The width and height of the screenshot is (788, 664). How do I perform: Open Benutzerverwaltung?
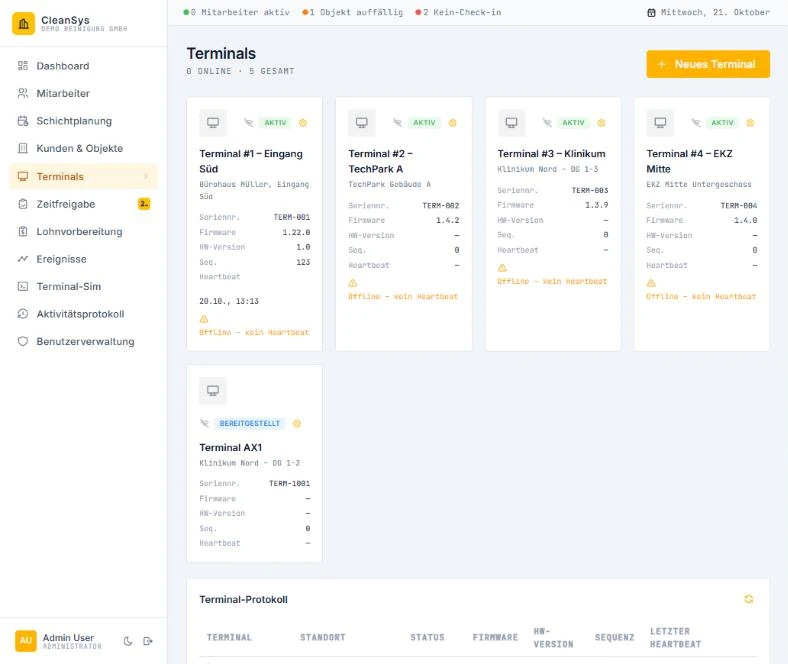[83, 341]
